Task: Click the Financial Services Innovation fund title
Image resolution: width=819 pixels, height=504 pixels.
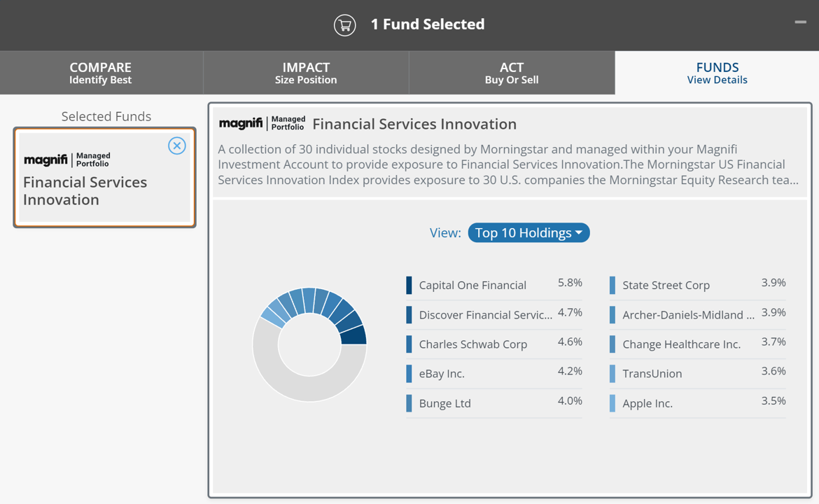Action: coord(414,124)
